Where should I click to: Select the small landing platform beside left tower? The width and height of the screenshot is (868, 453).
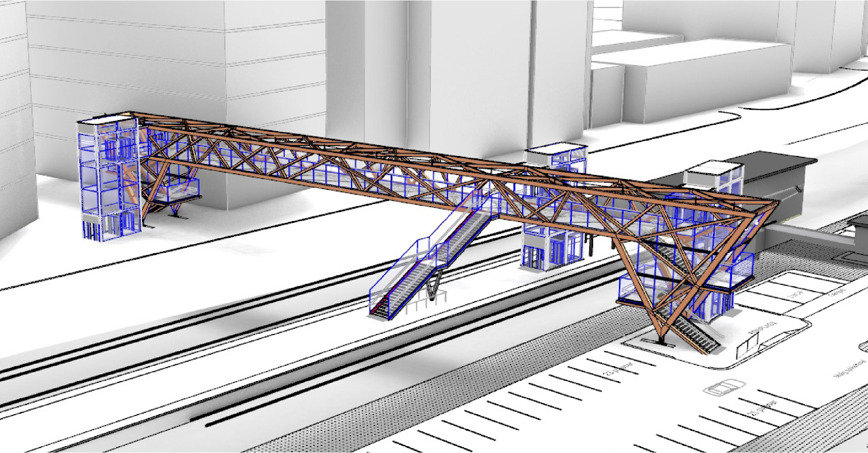click(x=179, y=192)
